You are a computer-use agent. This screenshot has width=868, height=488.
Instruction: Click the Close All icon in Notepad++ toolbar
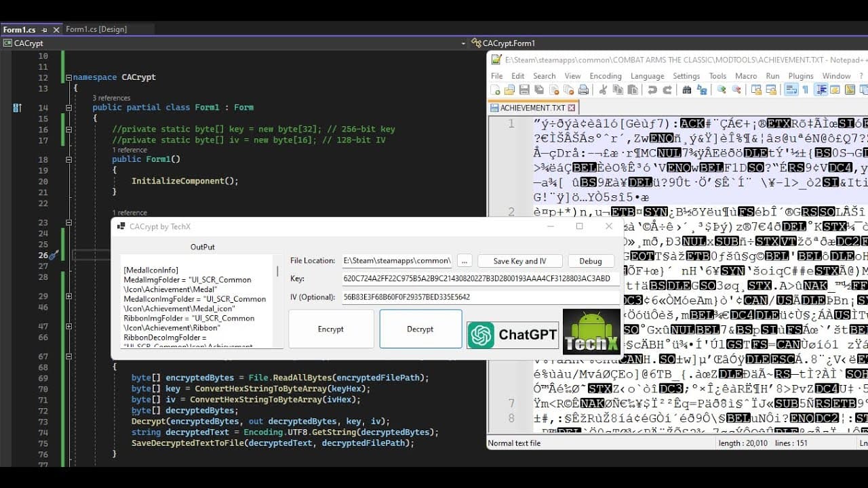pos(568,90)
